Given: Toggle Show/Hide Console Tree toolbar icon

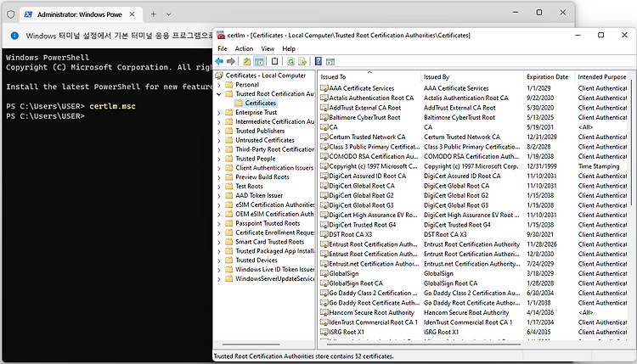Looking at the screenshot, I should [259, 61].
